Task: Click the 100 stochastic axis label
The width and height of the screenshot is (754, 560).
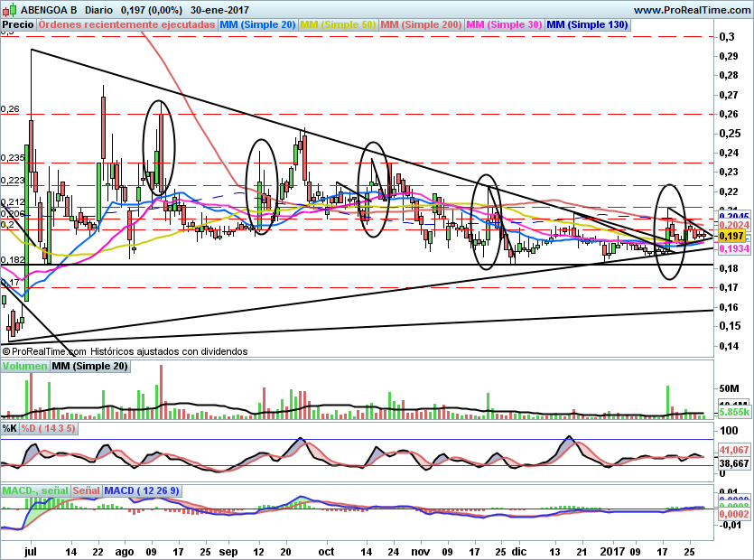Action: [x=729, y=431]
